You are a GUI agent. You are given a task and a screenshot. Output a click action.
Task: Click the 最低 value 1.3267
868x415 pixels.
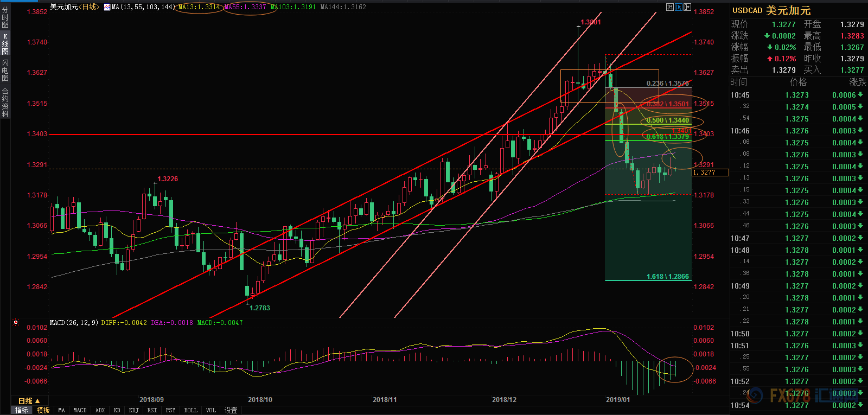tap(852, 47)
